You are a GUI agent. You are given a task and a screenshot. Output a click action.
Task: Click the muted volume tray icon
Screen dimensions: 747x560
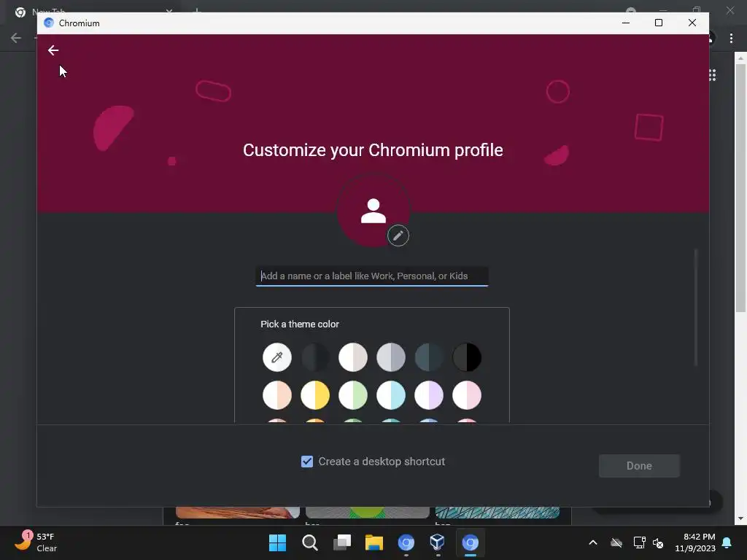coord(658,542)
